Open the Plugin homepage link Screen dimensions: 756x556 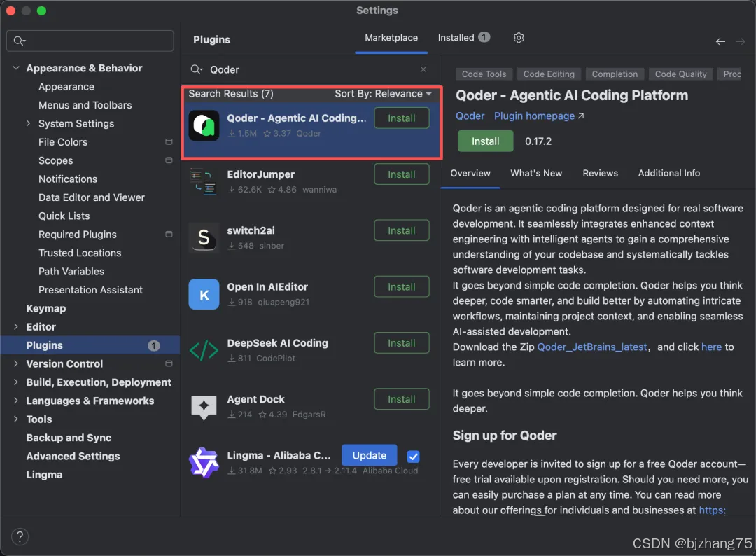click(x=538, y=116)
